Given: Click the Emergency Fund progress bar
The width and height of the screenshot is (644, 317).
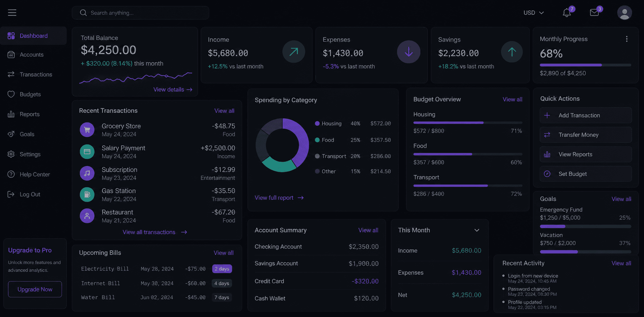Looking at the screenshot, I should pyautogui.click(x=585, y=227).
